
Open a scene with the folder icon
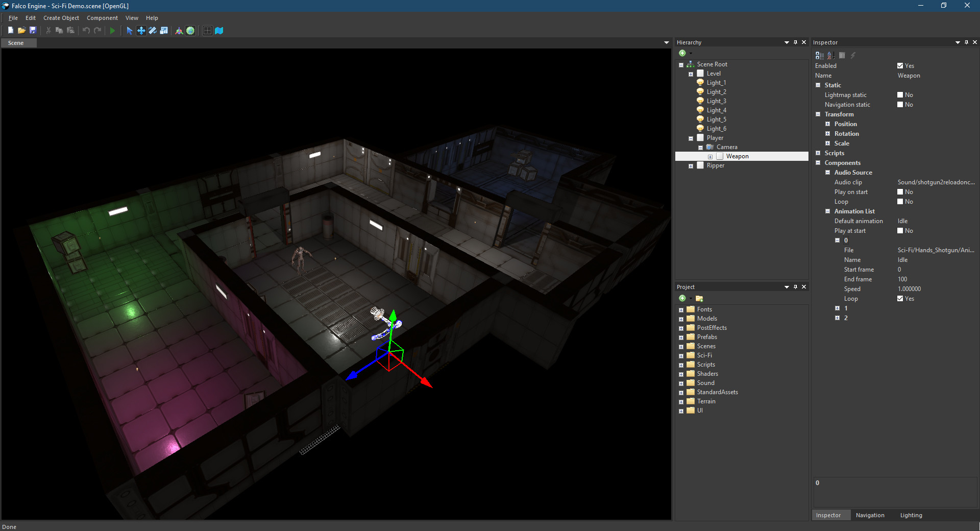(x=21, y=31)
